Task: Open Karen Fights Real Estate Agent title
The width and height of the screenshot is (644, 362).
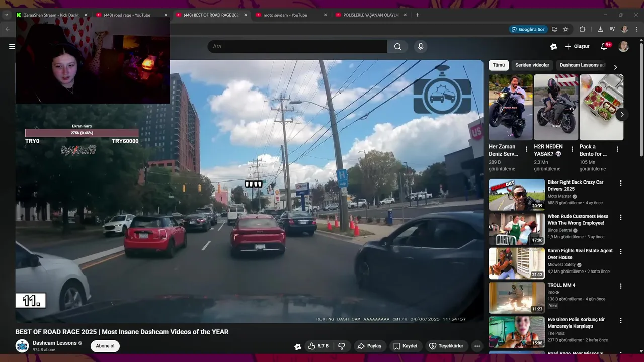Action: tap(580, 254)
